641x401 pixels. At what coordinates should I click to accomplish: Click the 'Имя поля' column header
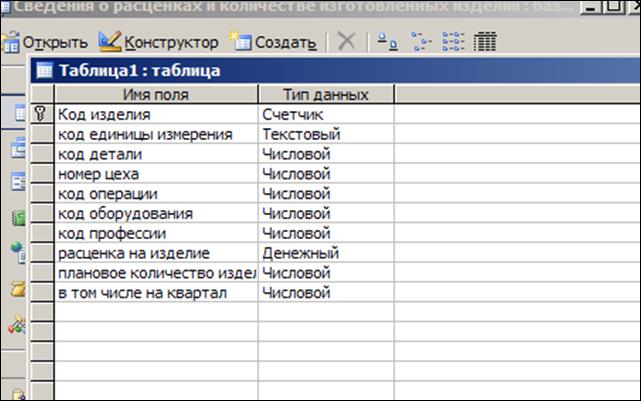[155, 95]
